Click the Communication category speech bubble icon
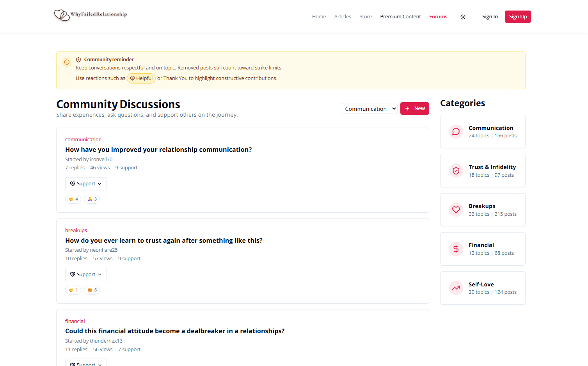 click(456, 131)
